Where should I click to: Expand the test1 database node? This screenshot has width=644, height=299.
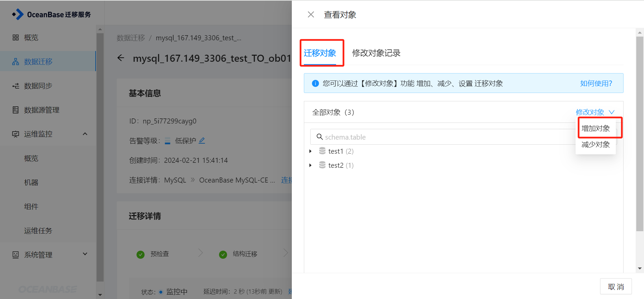point(310,151)
